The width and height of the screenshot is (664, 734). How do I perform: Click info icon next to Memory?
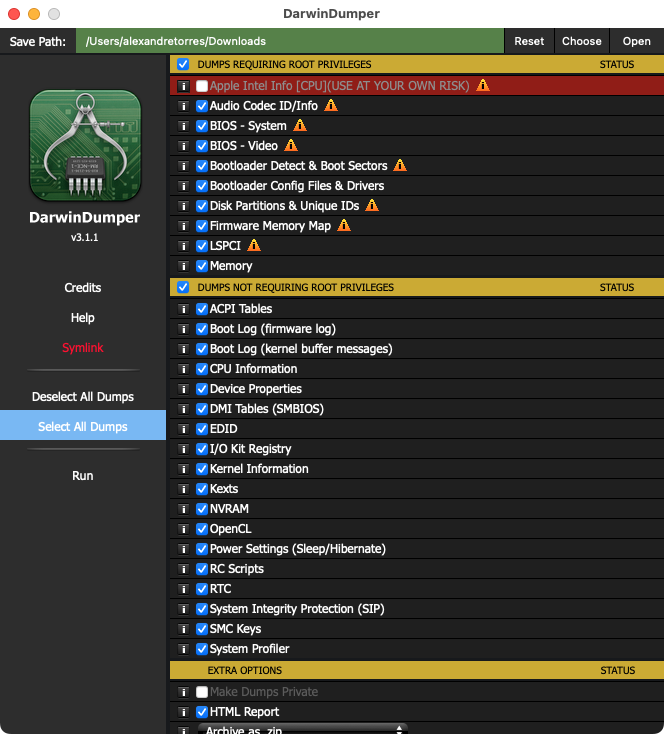[184, 266]
